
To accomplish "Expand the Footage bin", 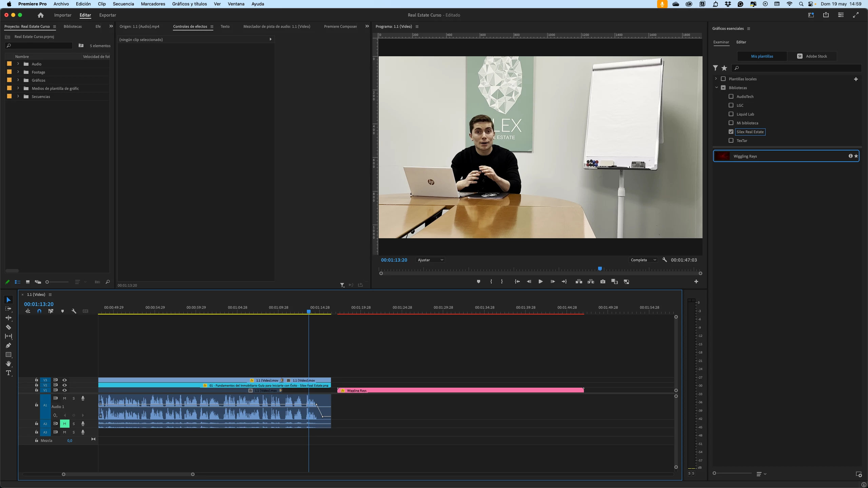I will tap(18, 72).
